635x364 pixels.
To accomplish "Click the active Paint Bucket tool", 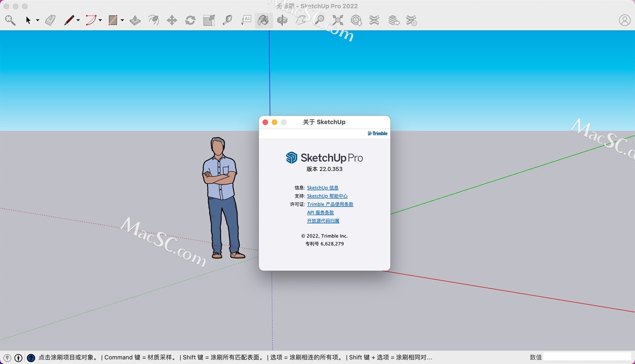I will coord(264,20).
